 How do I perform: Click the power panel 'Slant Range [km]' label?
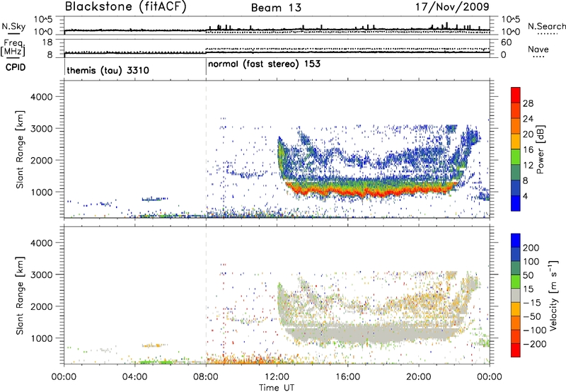click(20, 149)
